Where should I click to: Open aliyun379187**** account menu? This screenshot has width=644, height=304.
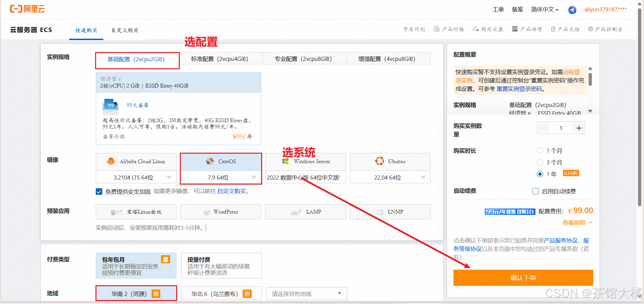coord(605,9)
